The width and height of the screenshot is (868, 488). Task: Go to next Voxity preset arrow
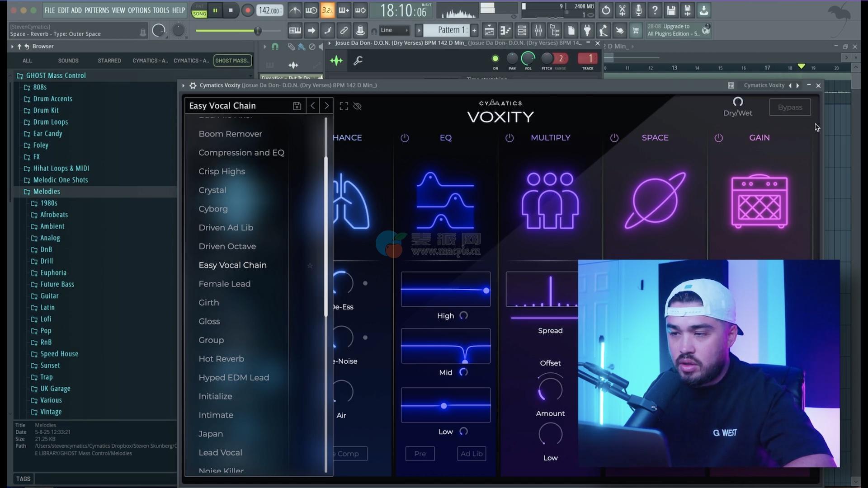click(326, 106)
